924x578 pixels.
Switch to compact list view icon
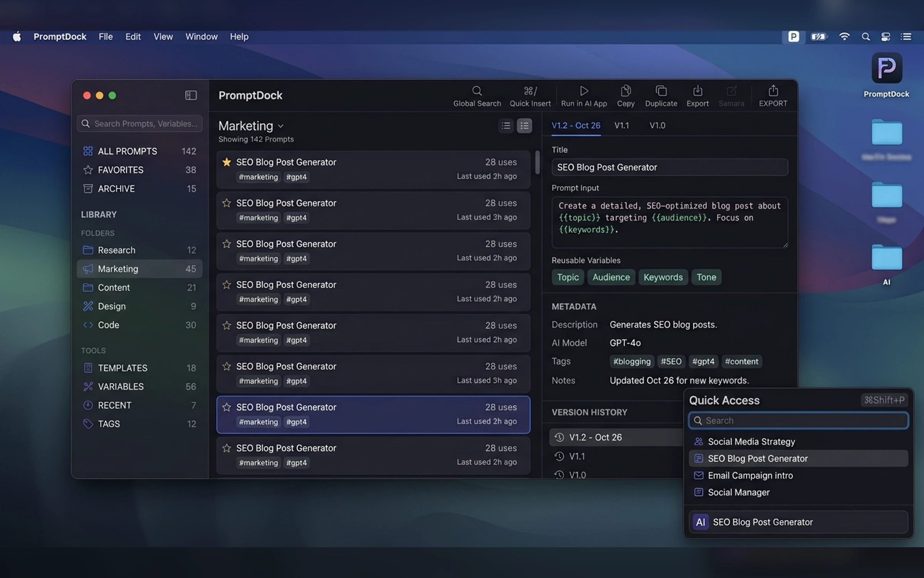pyautogui.click(x=506, y=126)
